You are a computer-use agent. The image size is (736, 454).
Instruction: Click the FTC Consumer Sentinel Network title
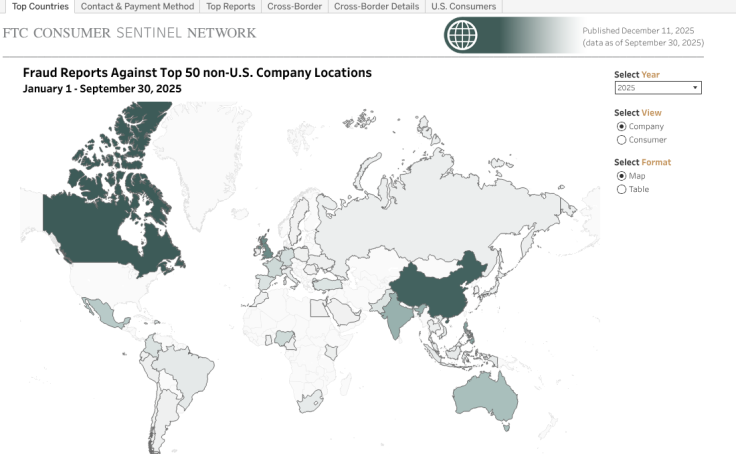coord(130,33)
